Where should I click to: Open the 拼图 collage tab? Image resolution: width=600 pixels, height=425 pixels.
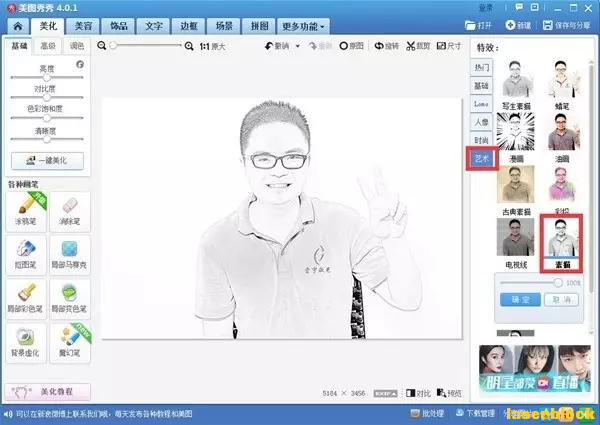(259, 26)
